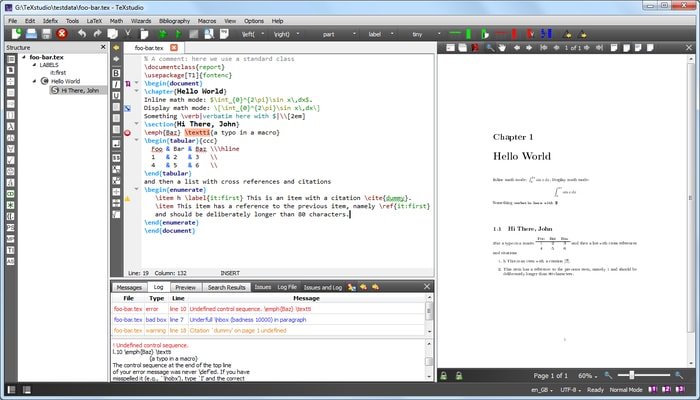The image size is (700, 400).
Task: Collapse the LABELS node in Structure tree
Action: [x=34, y=65]
